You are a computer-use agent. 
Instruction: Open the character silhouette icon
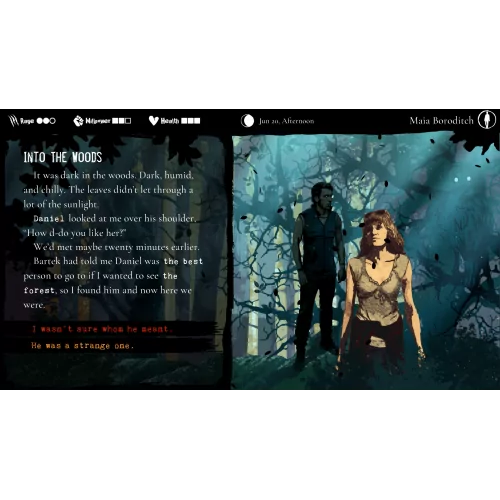[487, 120]
